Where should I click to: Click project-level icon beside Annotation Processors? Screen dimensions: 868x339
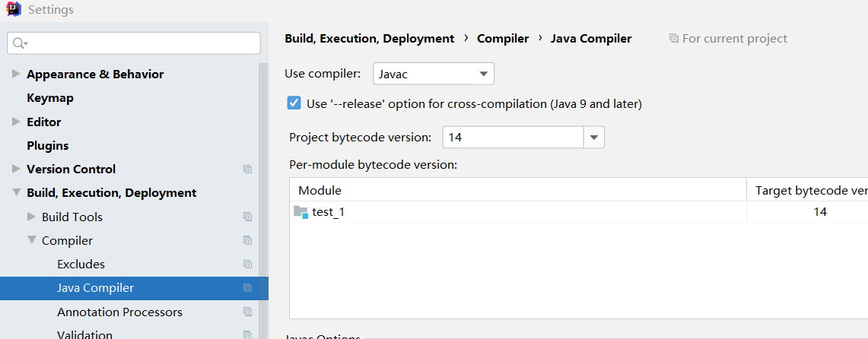[x=247, y=312]
